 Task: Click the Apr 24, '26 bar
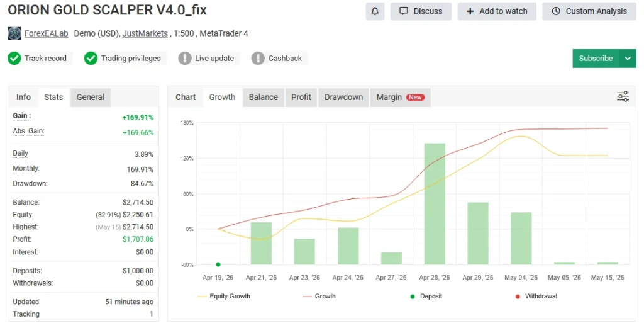pyautogui.click(x=348, y=246)
